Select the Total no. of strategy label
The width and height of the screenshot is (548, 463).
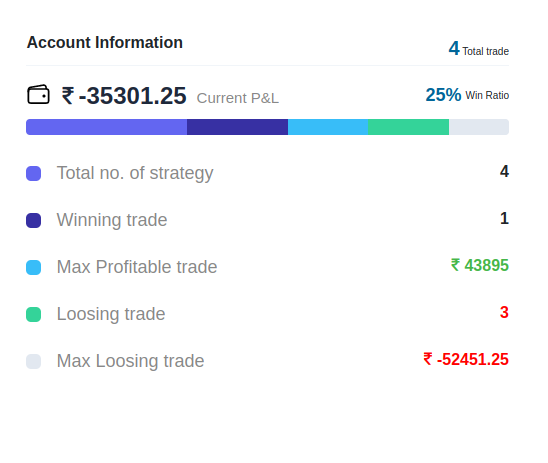click(x=135, y=173)
